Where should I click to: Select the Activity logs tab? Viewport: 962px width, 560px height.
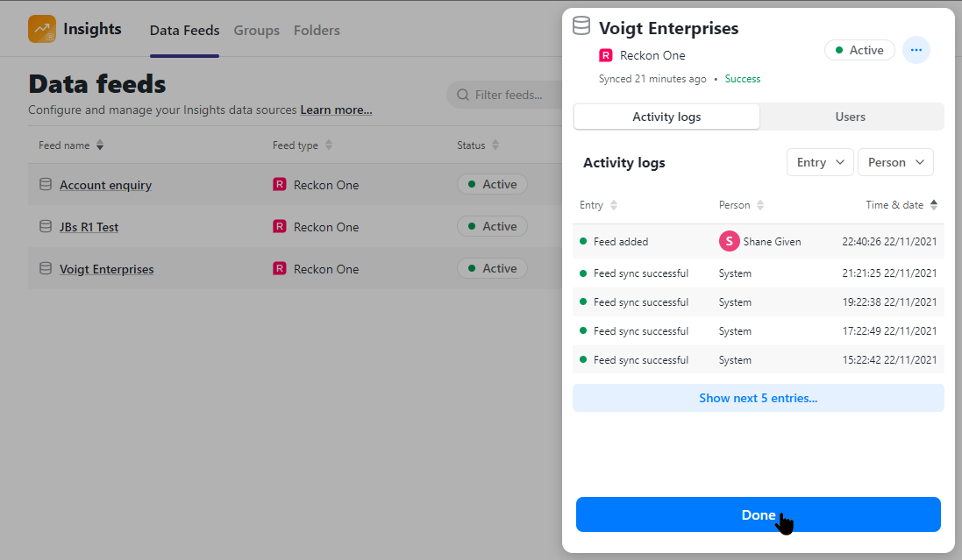tap(666, 117)
